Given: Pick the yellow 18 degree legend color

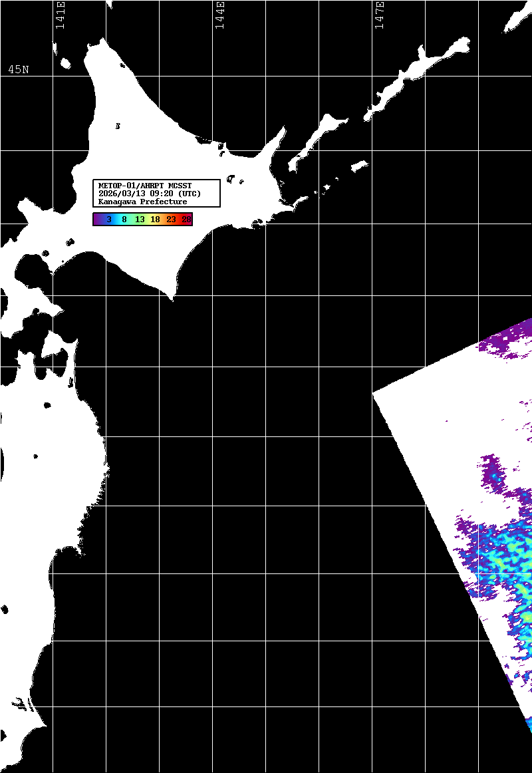Looking at the screenshot, I should pyautogui.click(x=155, y=219).
